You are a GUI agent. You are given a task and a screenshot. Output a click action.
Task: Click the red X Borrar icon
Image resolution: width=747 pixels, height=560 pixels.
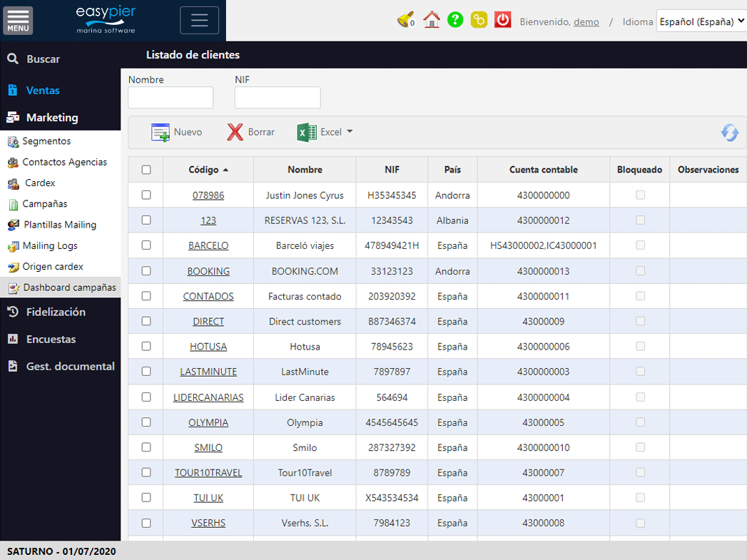[x=235, y=133]
